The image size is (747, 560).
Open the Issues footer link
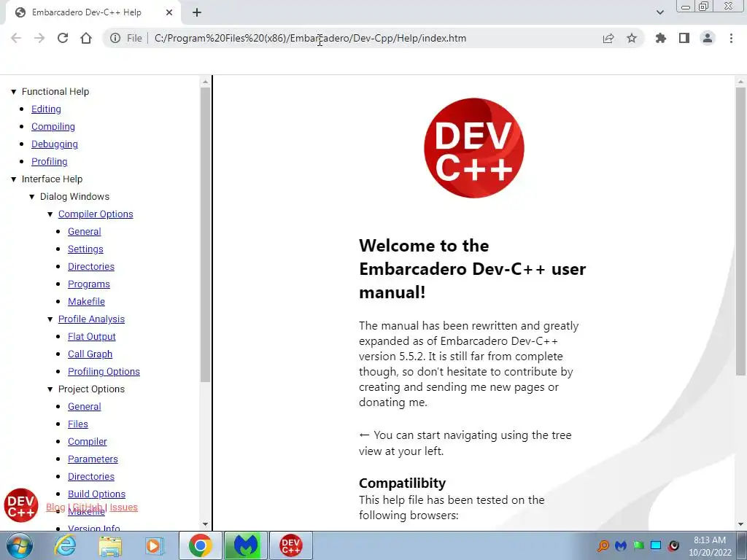[124, 507]
